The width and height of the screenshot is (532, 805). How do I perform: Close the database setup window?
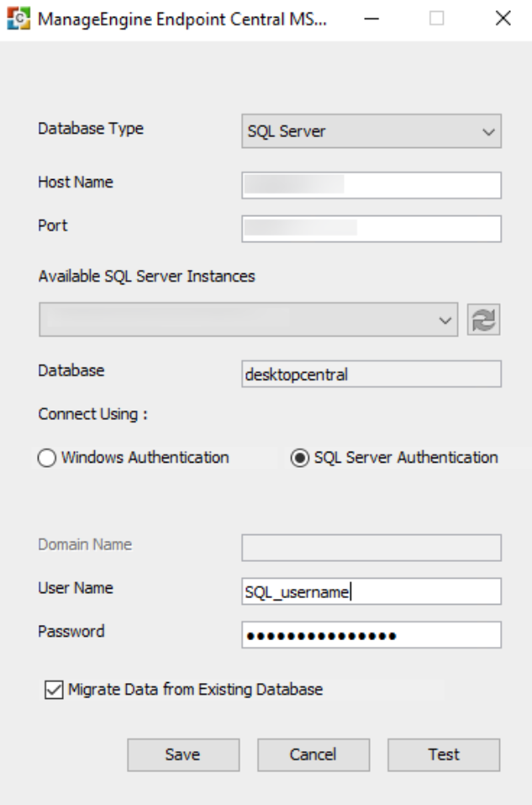pos(503,20)
